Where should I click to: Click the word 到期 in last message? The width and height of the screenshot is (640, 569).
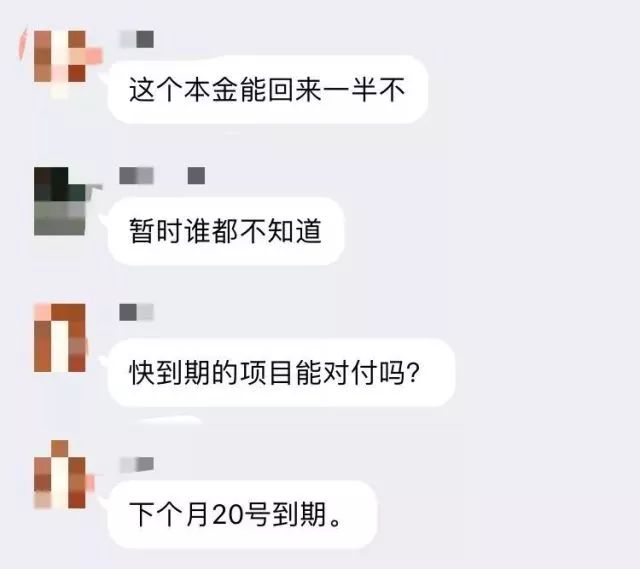[299, 515]
